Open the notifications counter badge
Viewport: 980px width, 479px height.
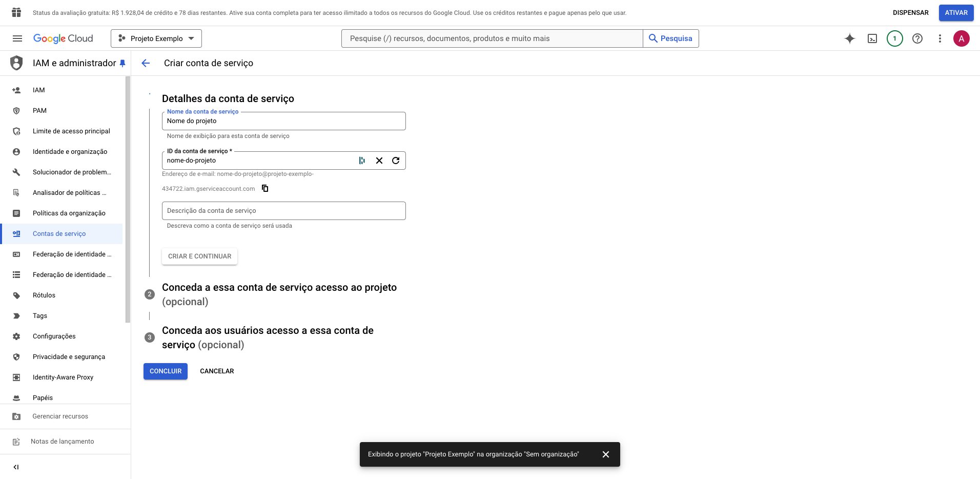(894, 38)
